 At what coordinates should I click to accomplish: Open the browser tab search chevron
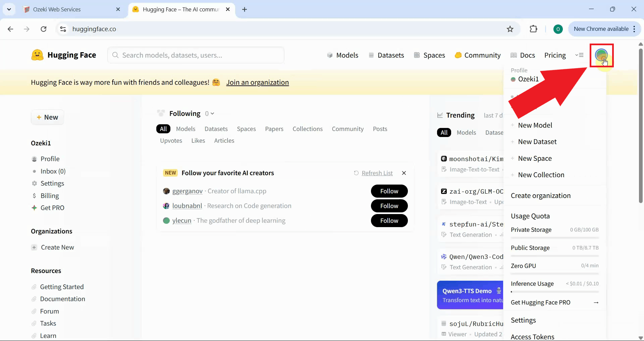tap(9, 9)
